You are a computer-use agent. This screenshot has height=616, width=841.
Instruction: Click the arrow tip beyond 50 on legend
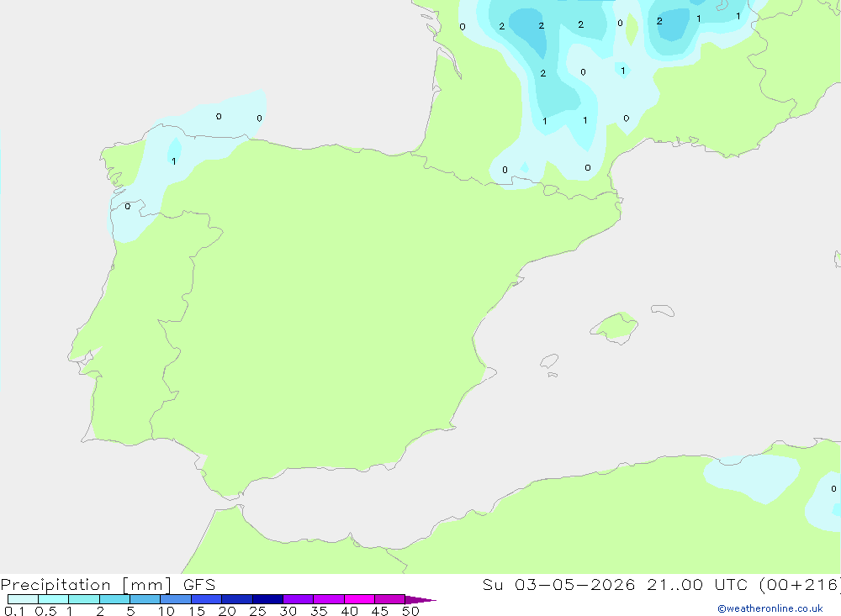(420, 600)
